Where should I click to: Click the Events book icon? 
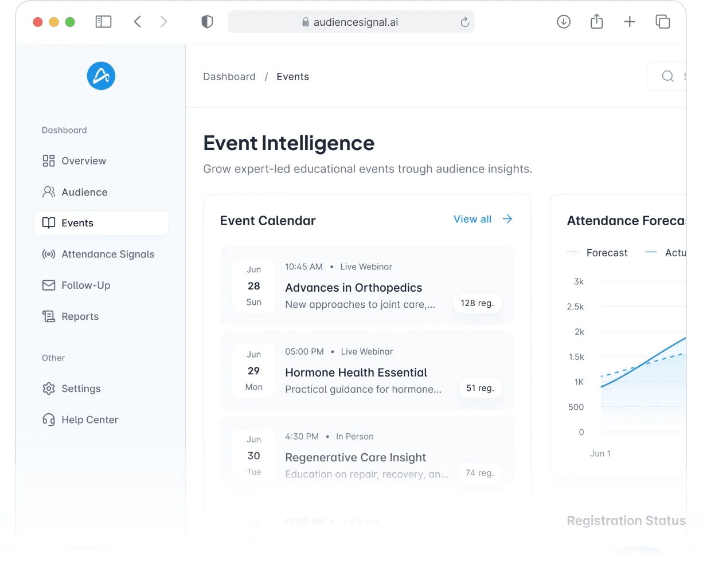[49, 223]
